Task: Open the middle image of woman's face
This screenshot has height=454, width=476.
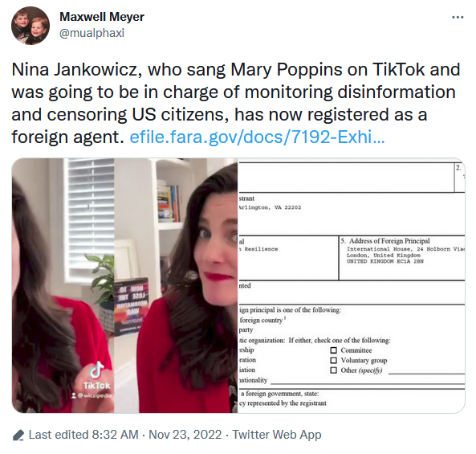Action: click(x=176, y=285)
